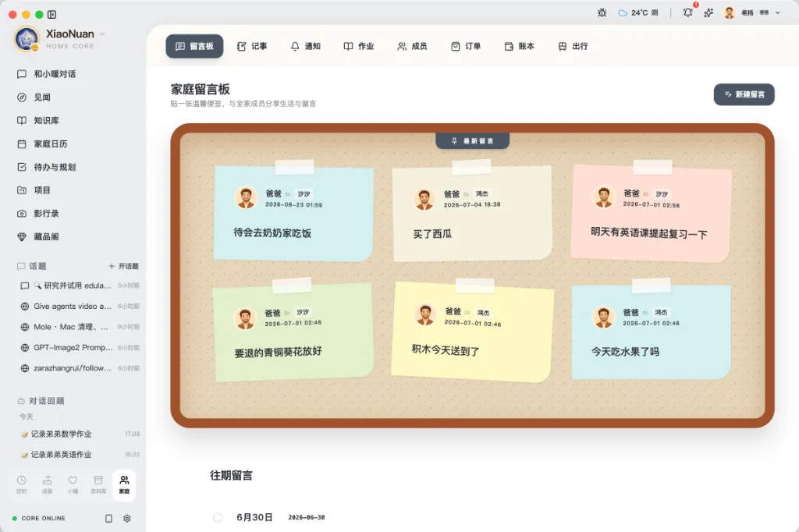Switch to the 订单 tab

[466, 46]
